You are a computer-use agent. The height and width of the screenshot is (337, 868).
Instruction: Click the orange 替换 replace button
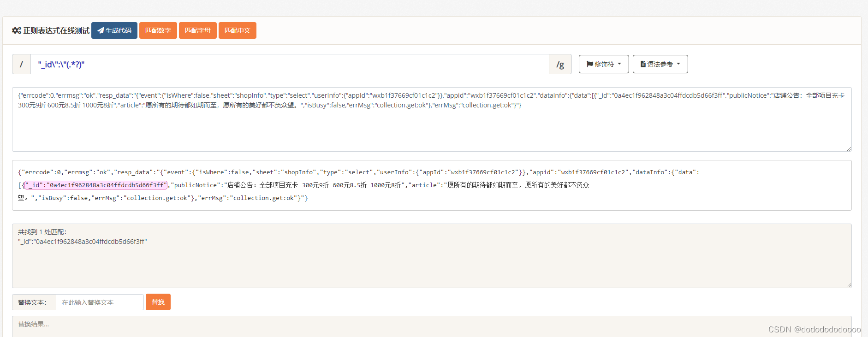point(158,302)
